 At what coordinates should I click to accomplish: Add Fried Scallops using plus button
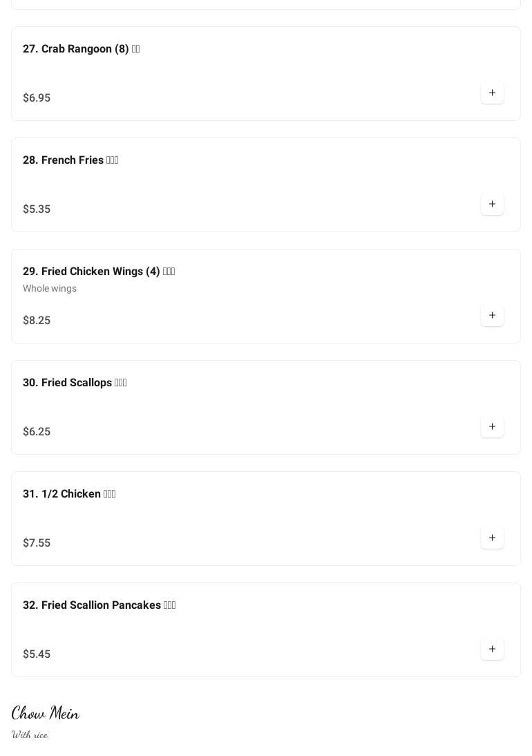(x=492, y=427)
